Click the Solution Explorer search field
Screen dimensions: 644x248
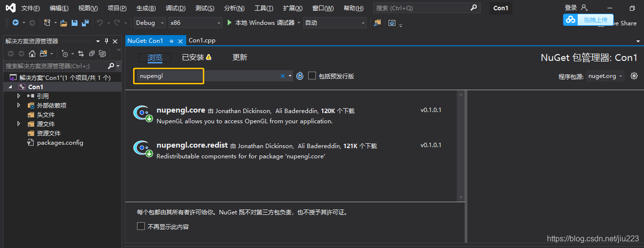tap(55, 66)
